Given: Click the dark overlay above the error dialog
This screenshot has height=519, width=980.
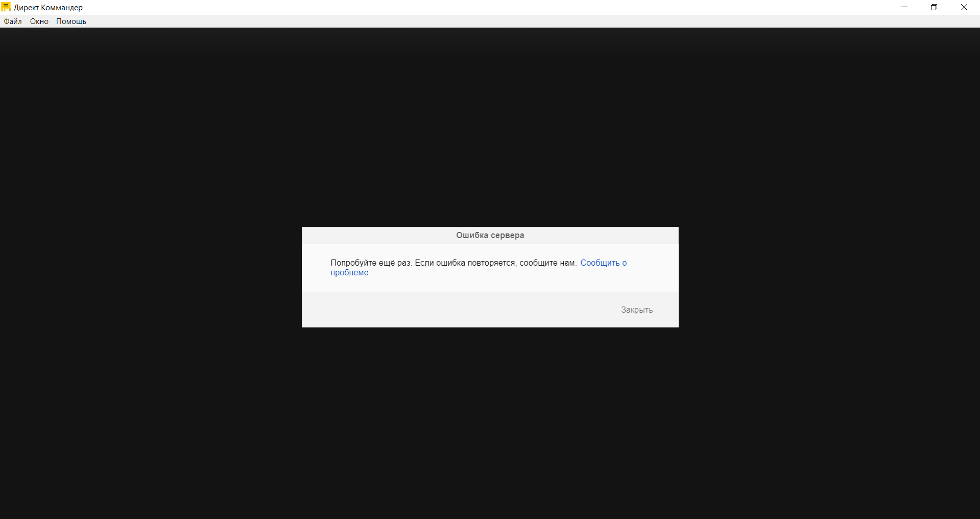Looking at the screenshot, I should point(490,128).
